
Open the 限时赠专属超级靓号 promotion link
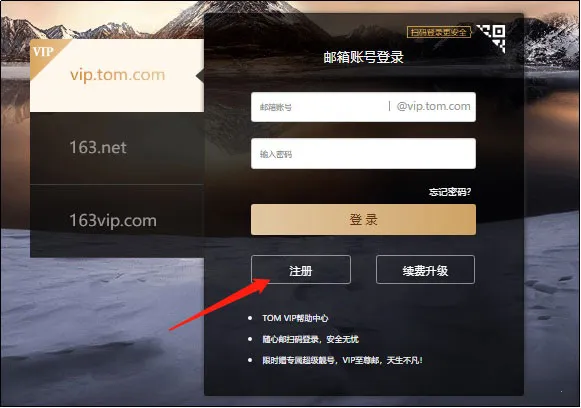click(342, 360)
